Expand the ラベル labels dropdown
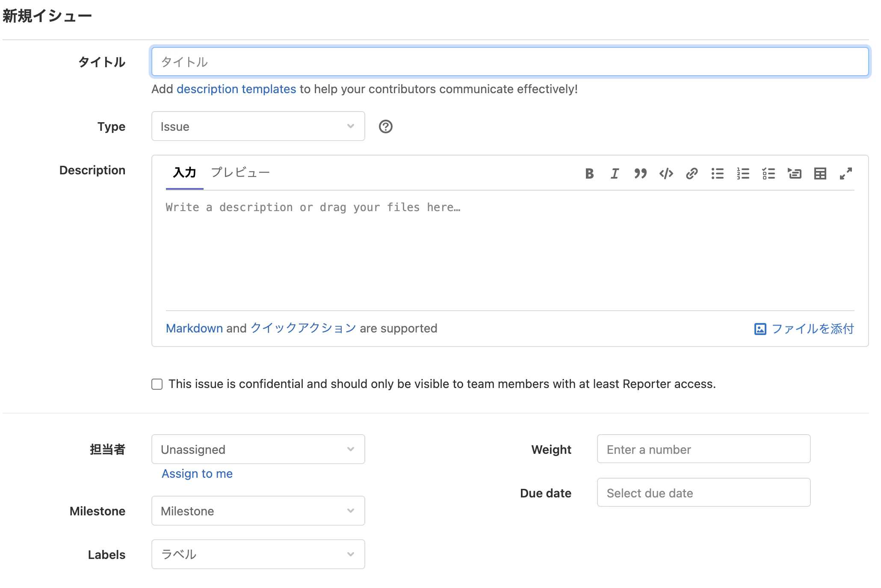881x588 pixels. [x=258, y=554]
